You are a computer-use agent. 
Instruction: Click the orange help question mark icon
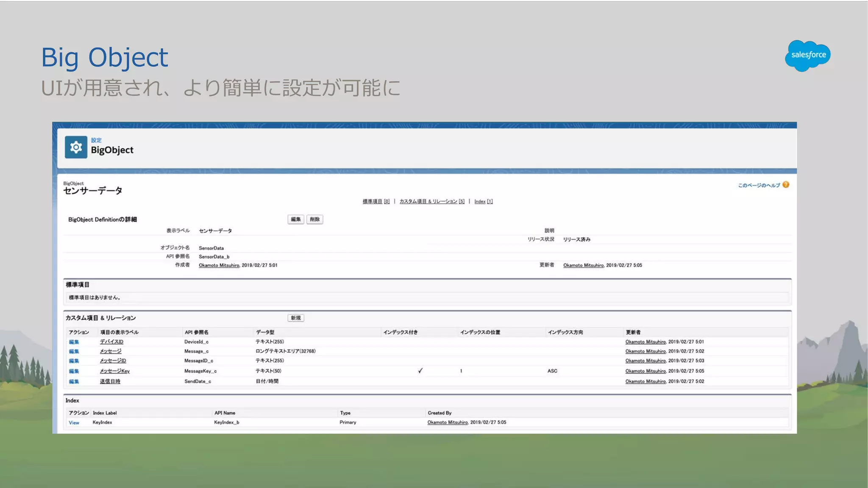point(786,185)
